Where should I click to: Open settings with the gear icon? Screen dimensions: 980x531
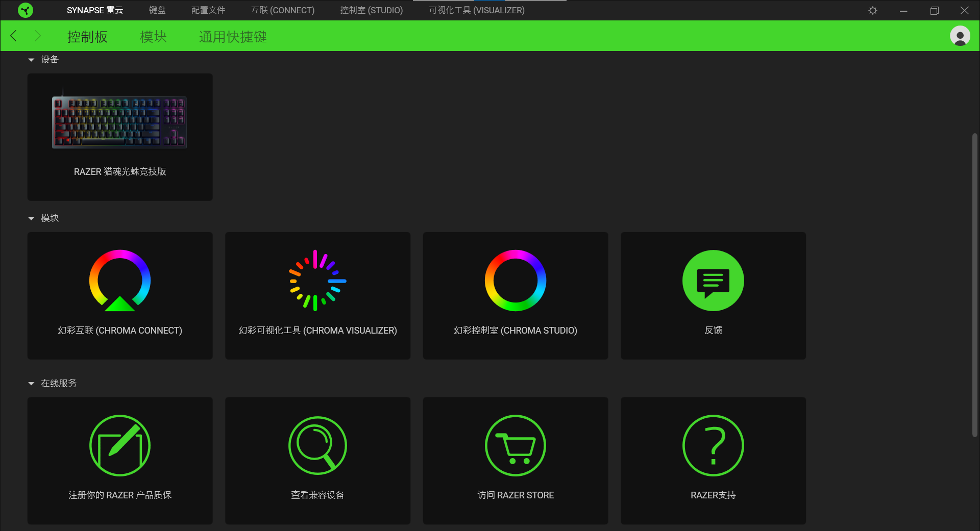point(873,11)
